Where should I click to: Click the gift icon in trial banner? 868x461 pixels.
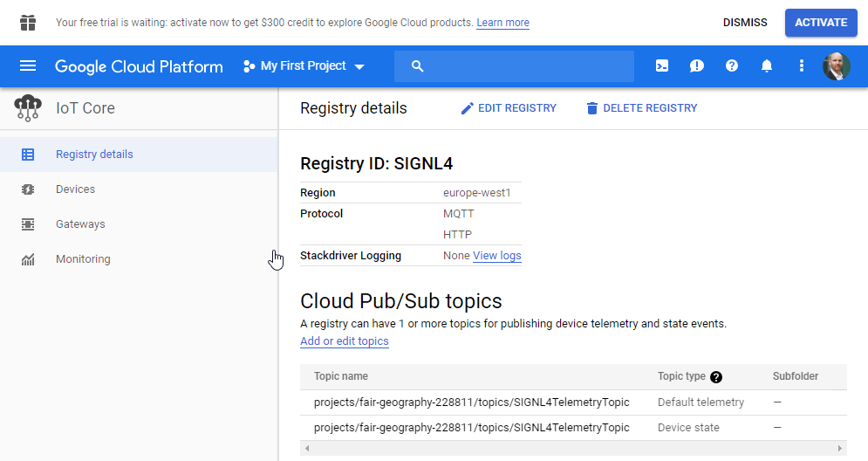point(28,23)
